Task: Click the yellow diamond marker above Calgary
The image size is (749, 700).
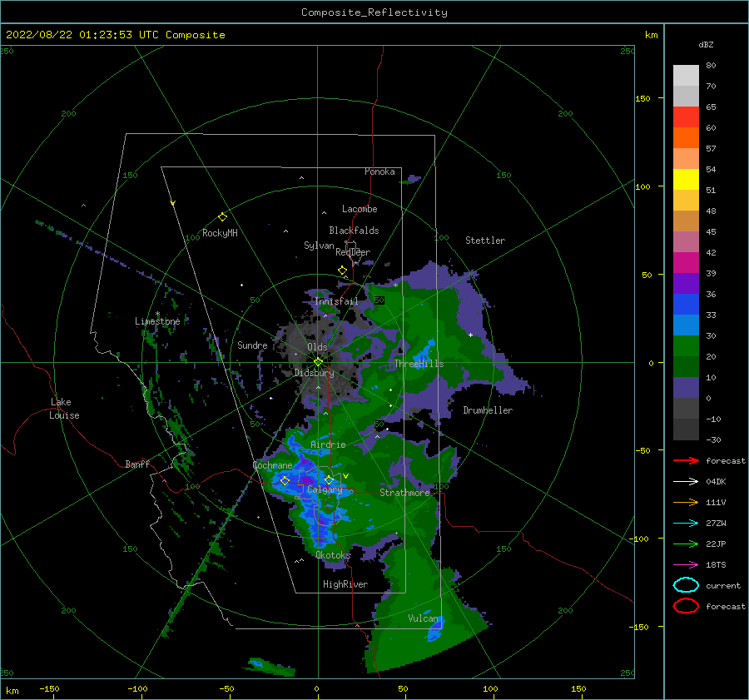Action: pos(329,479)
